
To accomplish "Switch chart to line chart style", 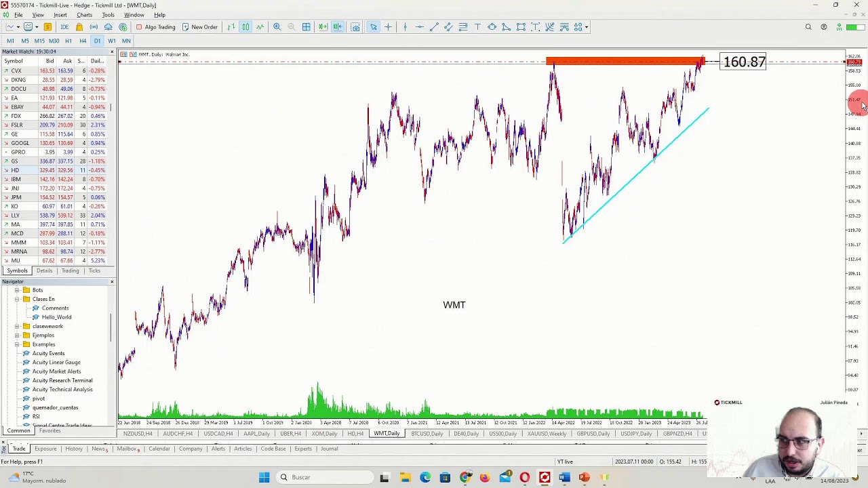I will pos(260,27).
